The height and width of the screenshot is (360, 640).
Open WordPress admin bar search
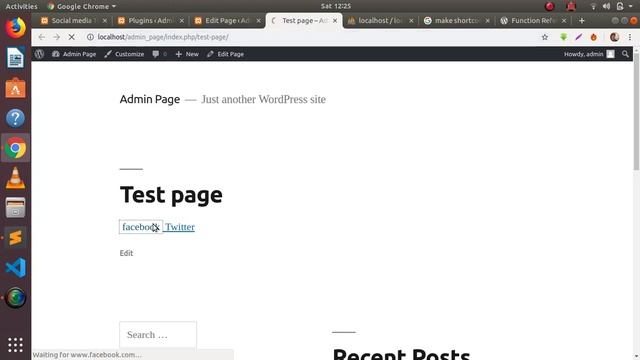[625, 54]
